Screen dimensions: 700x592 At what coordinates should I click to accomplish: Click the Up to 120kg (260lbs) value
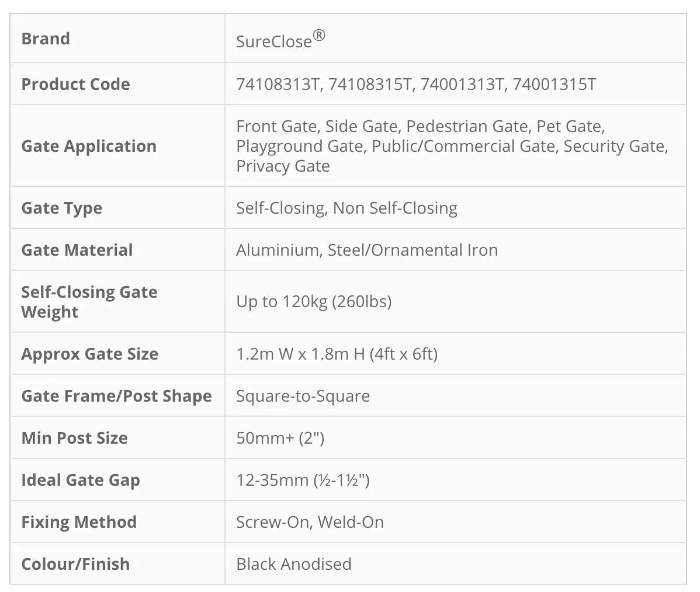[x=314, y=301]
